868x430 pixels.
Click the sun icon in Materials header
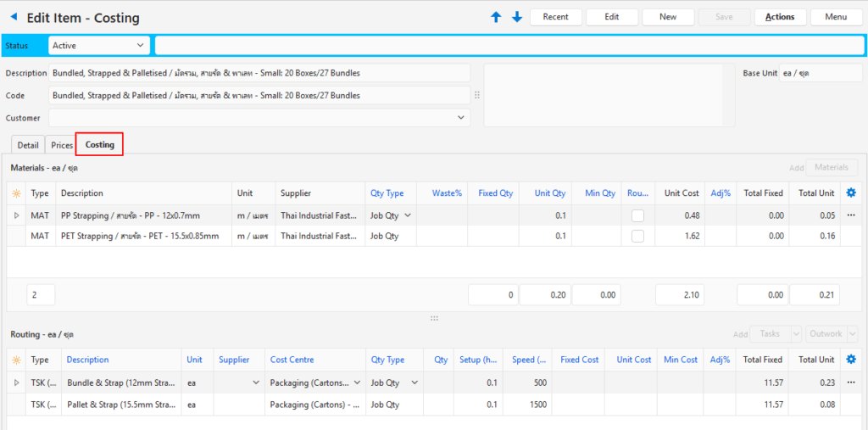tap(16, 193)
